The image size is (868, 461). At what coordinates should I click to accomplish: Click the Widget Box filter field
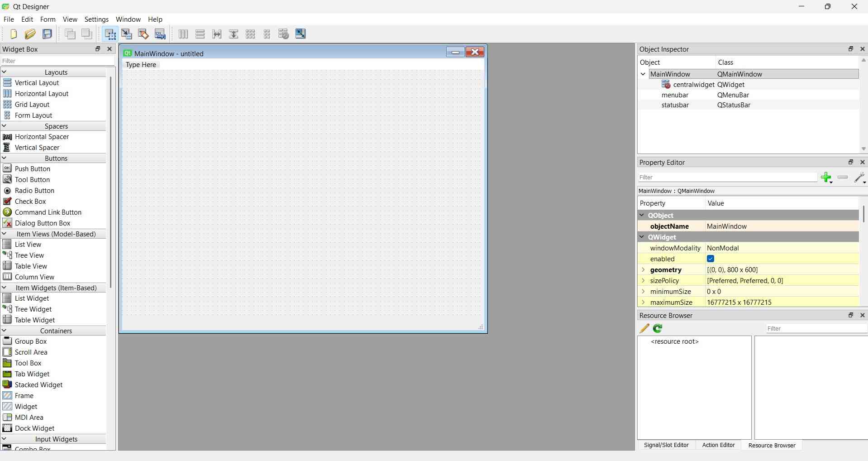[x=58, y=61]
